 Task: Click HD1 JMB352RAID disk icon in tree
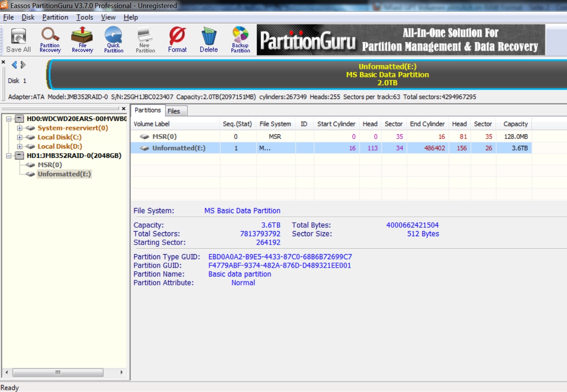[x=19, y=155]
